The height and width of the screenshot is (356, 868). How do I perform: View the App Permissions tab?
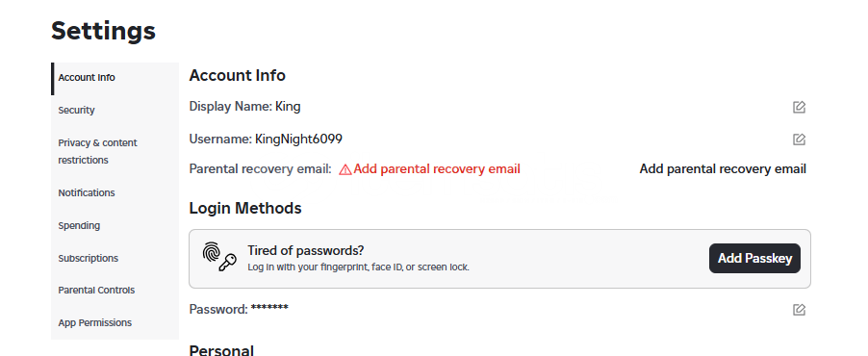coord(115,322)
